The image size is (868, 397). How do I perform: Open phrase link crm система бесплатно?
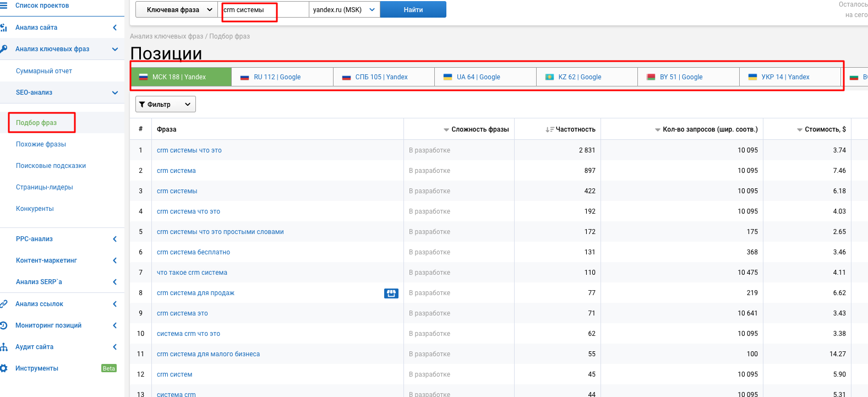click(193, 252)
